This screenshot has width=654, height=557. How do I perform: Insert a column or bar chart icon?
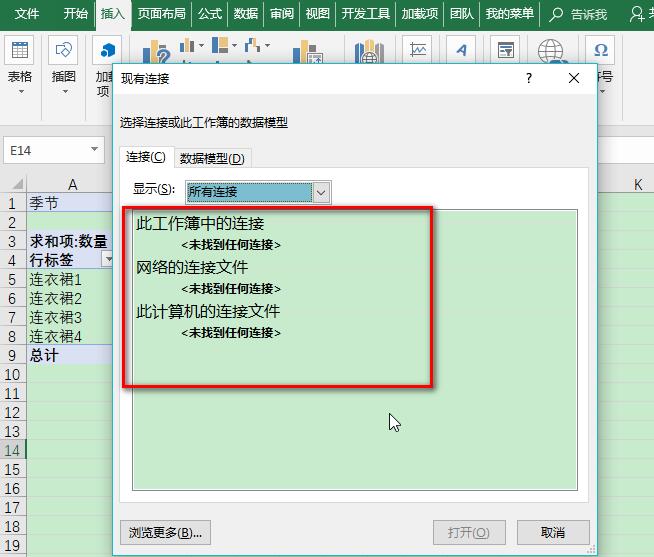(187, 45)
